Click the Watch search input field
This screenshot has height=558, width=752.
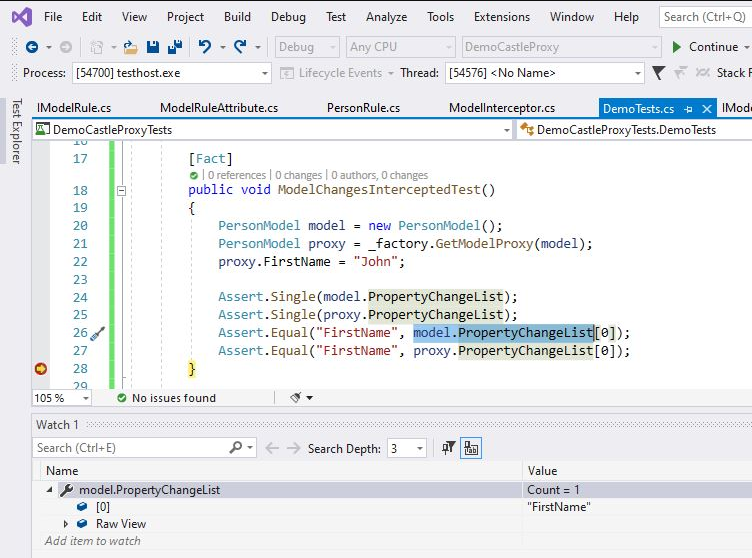[x=132, y=448]
